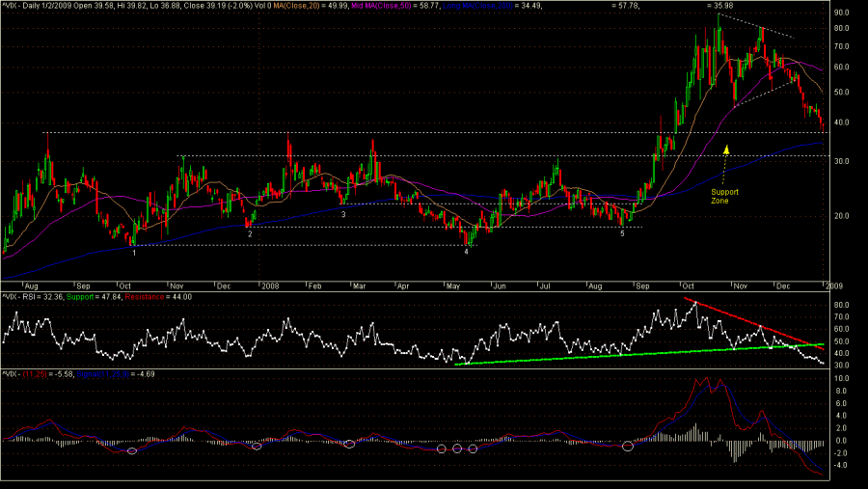The image size is (868, 489).
Task: Click the 2008 year label on time axis
Action: [270, 286]
